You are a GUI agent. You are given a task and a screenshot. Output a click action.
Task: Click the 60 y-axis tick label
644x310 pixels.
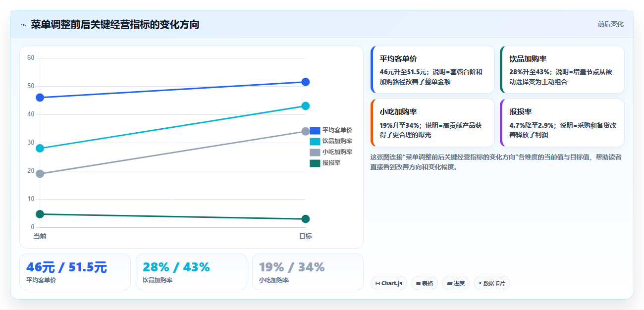pyautogui.click(x=31, y=58)
